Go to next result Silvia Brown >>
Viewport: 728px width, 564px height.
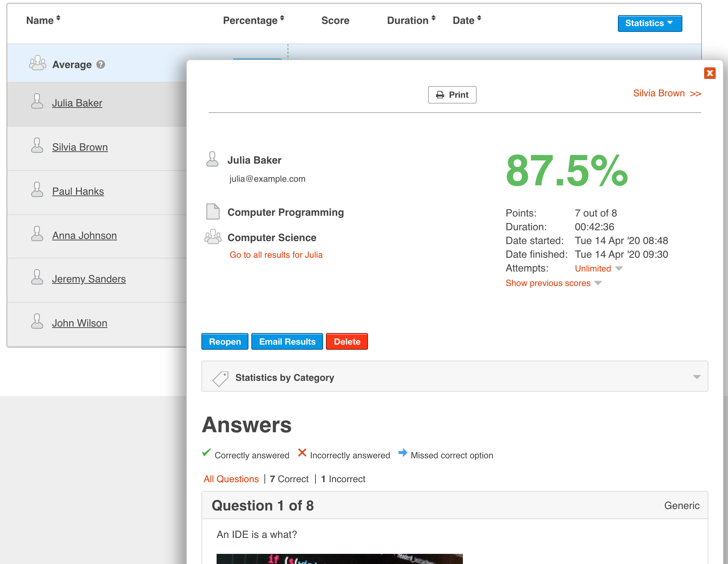click(667, 93)
